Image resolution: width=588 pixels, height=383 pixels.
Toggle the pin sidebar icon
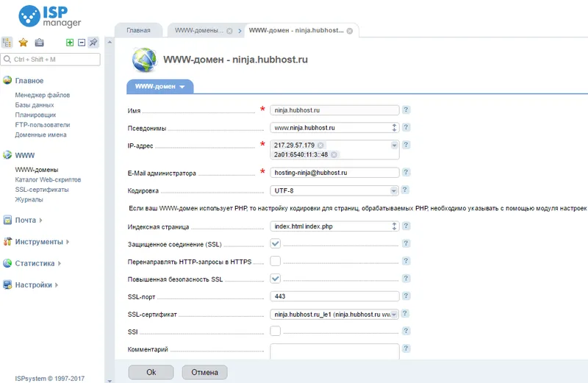[93, 43]
